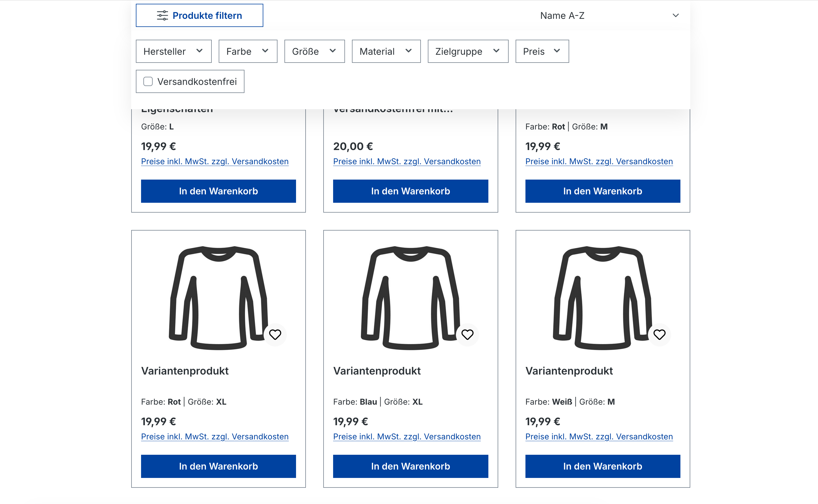Select the 'Größe: L' variant text

(x=157, y=127)
